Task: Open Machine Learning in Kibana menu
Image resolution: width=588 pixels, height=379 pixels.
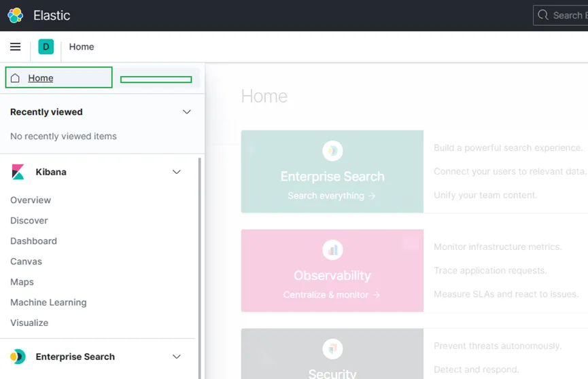Action: [x=48, y=302]
